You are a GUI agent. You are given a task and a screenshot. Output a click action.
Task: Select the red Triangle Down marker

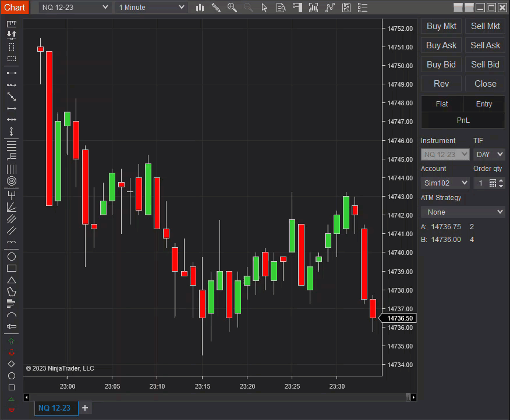coord(12,410)
